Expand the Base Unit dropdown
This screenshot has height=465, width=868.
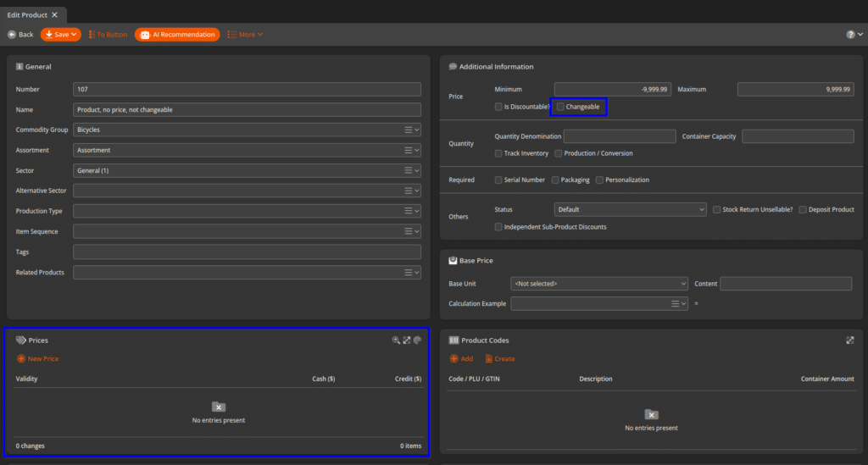pos(599,284)
